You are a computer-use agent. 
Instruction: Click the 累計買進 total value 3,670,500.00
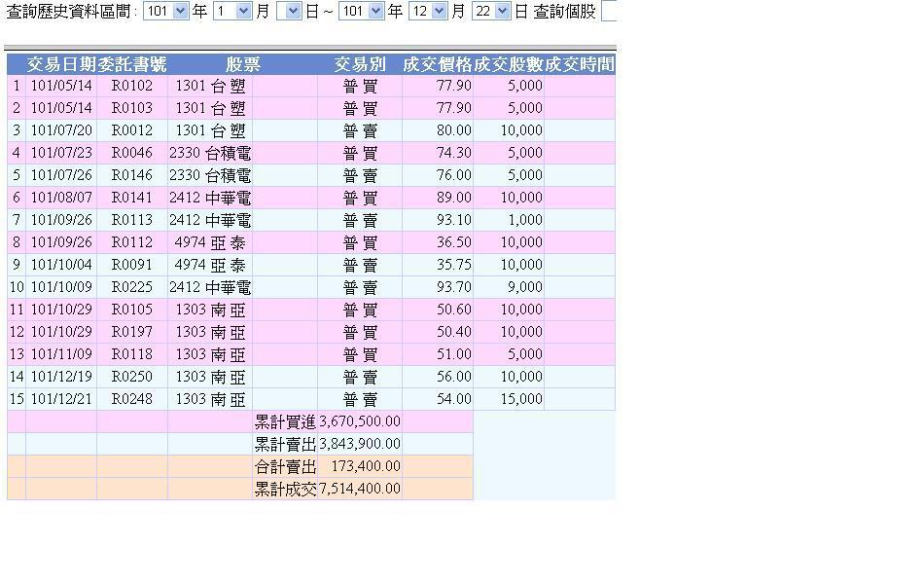(360, 421)
